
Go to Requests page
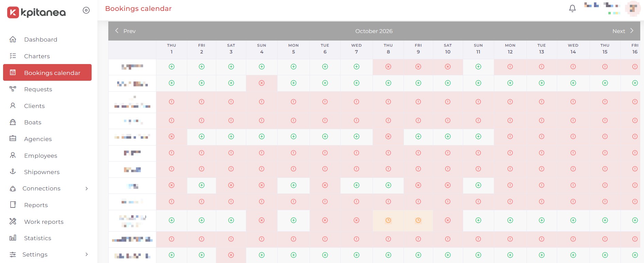38,89
